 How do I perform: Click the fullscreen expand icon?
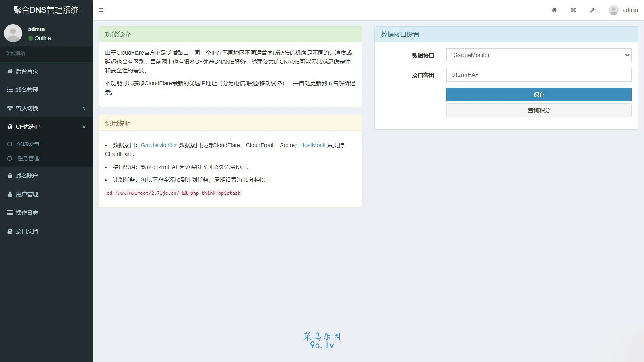(574, 10)
